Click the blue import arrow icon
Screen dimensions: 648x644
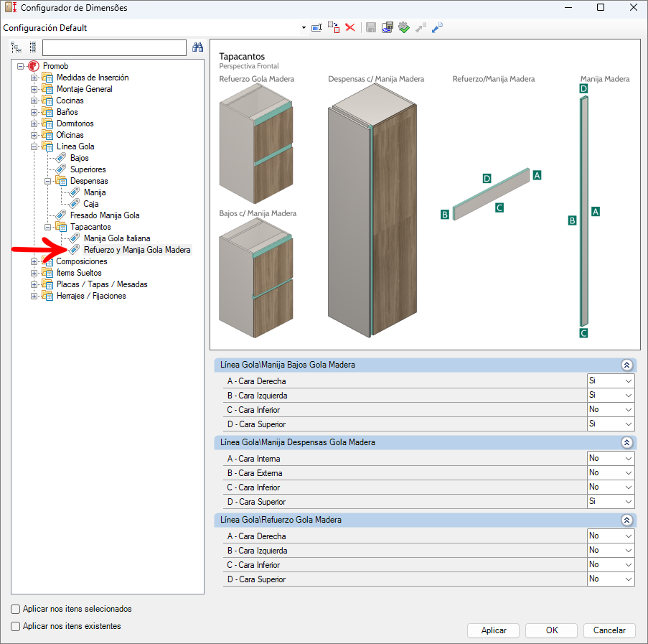[437, 28]
